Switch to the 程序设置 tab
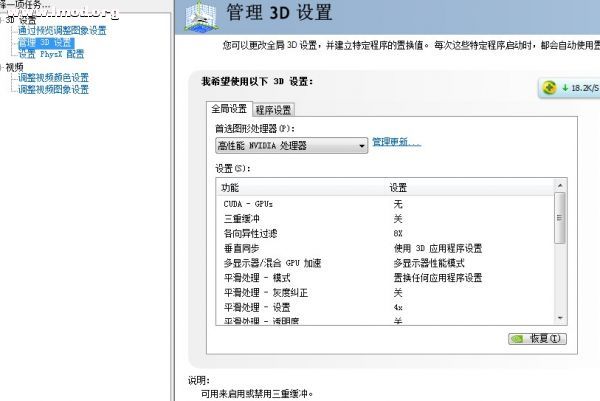The image size is (600, 401). pyautogui.click(x=273, y=110)
